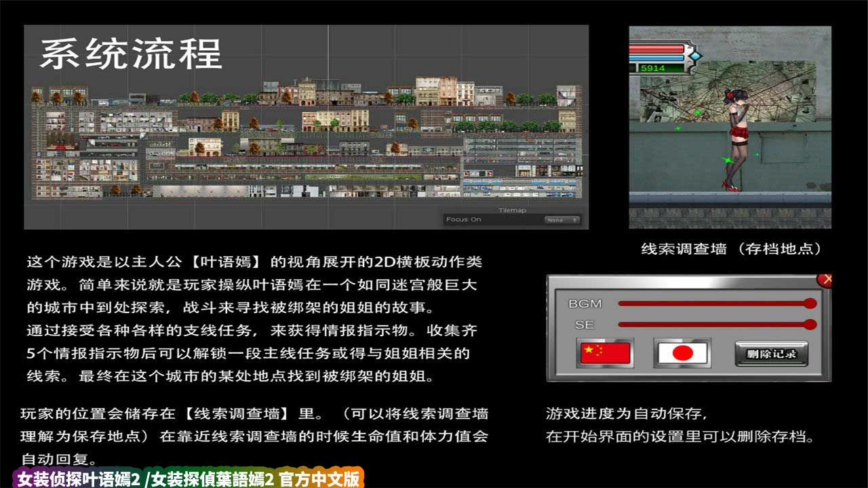
Task: Click the 删除记录 delete save button
Action: pyautogui.click(x=772, y=353)
